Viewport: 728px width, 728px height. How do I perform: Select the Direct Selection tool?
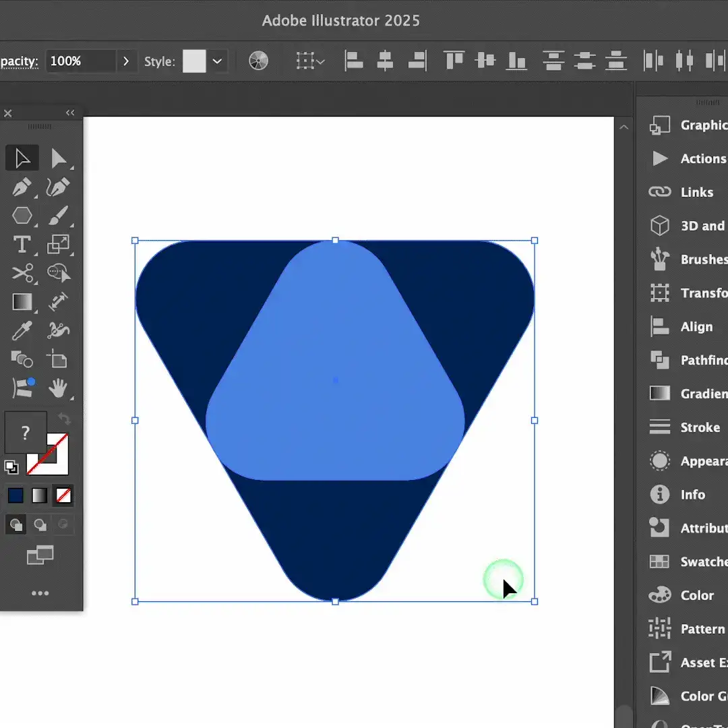coord(60,158)
